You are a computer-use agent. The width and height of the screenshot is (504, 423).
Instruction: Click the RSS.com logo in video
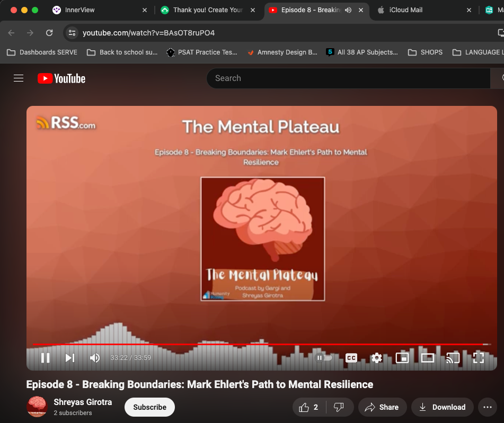(66, 123)
